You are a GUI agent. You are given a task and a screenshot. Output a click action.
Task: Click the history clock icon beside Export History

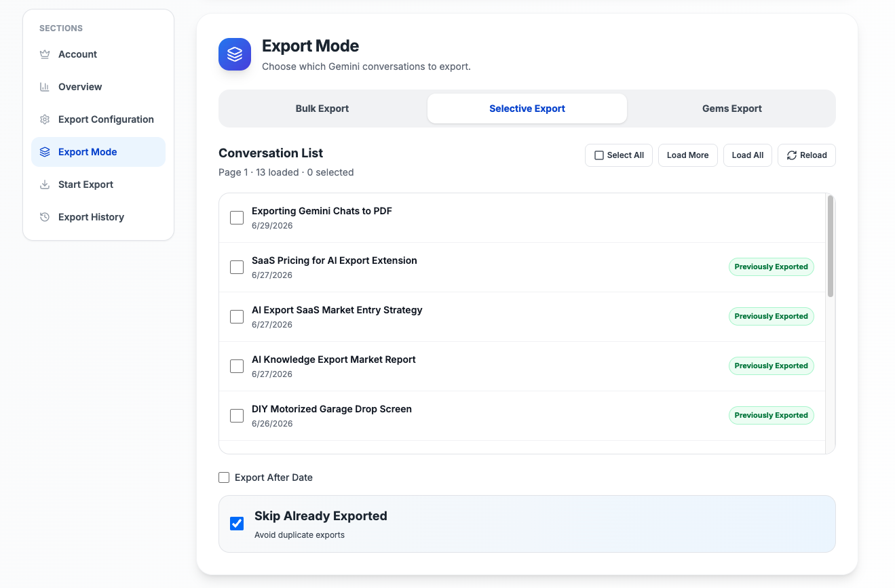tap(45, 217)
